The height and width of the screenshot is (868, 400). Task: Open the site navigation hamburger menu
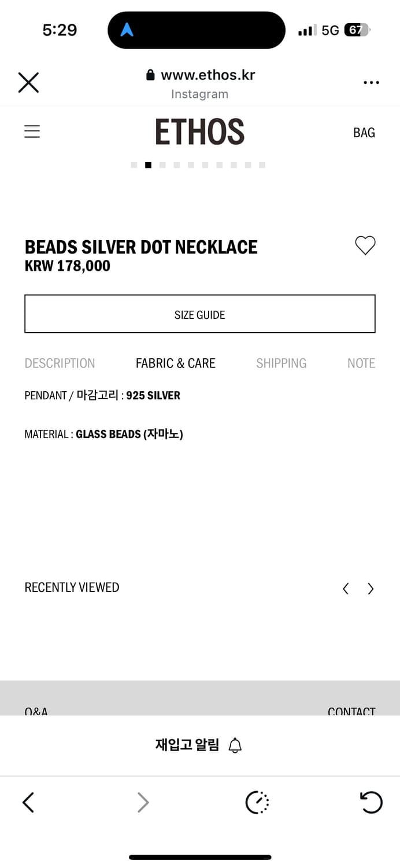[32, 131]
